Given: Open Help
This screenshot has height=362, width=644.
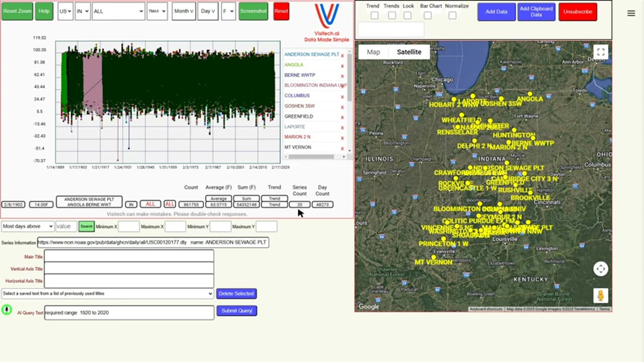Looking at the screenshot, I should coord(44,11).
